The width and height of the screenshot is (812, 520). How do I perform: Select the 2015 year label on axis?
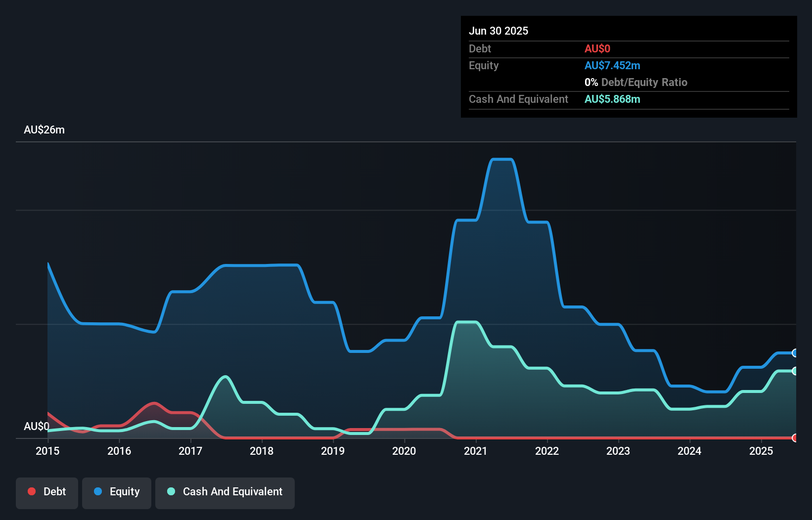47,451
